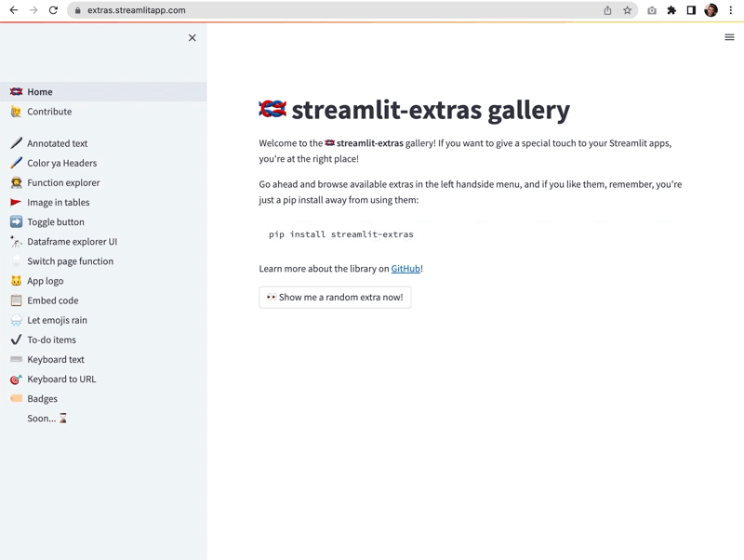Toggle the browser side panel icon
744x560 pixels.
point(691,10)
